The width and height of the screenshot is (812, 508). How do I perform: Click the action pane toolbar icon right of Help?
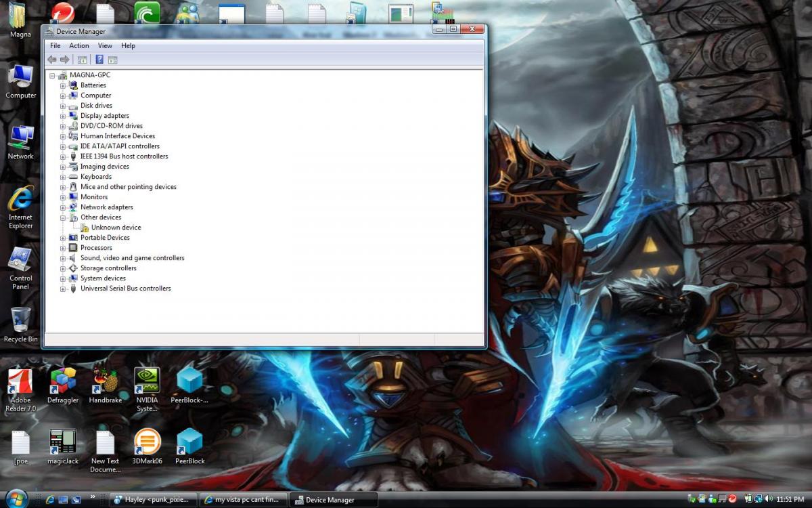[x=113, y=60]
